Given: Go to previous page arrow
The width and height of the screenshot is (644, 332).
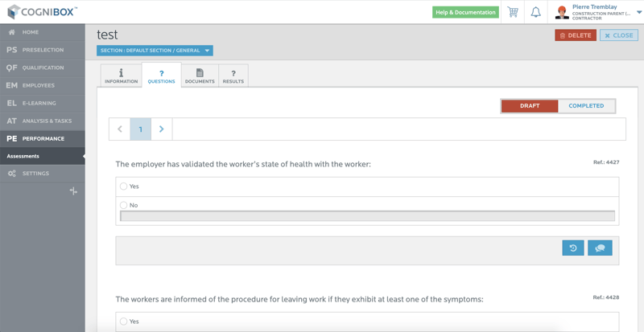Looking at the screenshot, I should [119, 129].
